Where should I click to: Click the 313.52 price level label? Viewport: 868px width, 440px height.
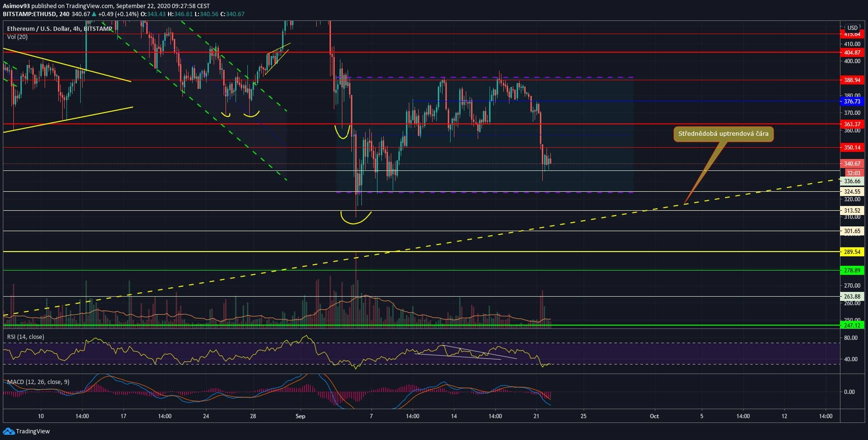click(852, 211)
